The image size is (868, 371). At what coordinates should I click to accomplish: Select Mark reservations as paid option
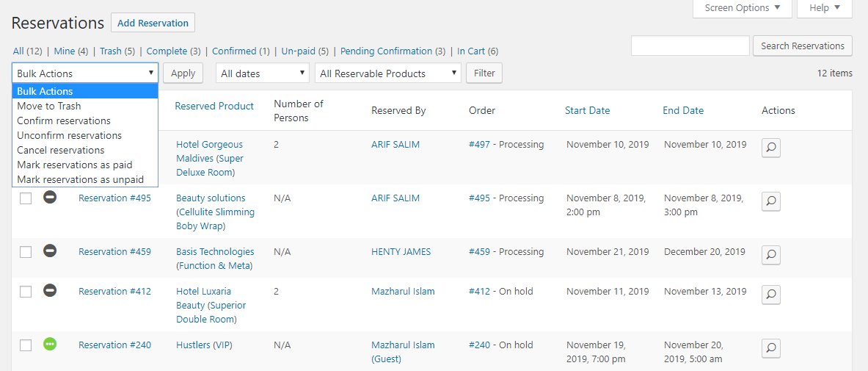tap(75, 165)
